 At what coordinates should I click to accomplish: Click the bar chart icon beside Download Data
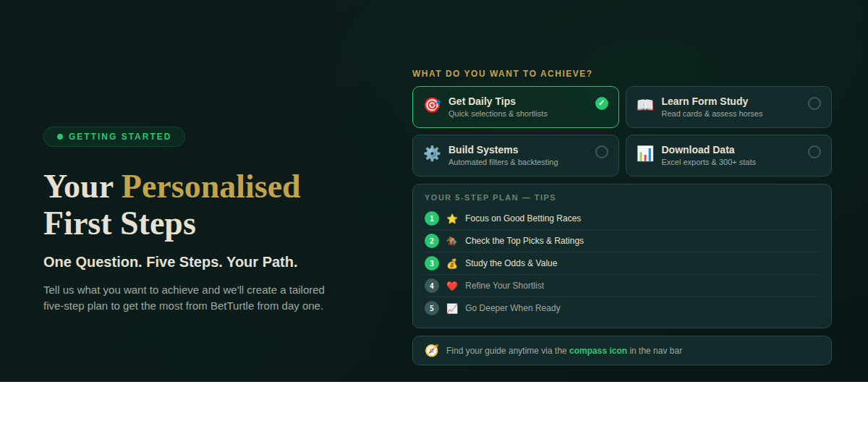tap(645, 153)
